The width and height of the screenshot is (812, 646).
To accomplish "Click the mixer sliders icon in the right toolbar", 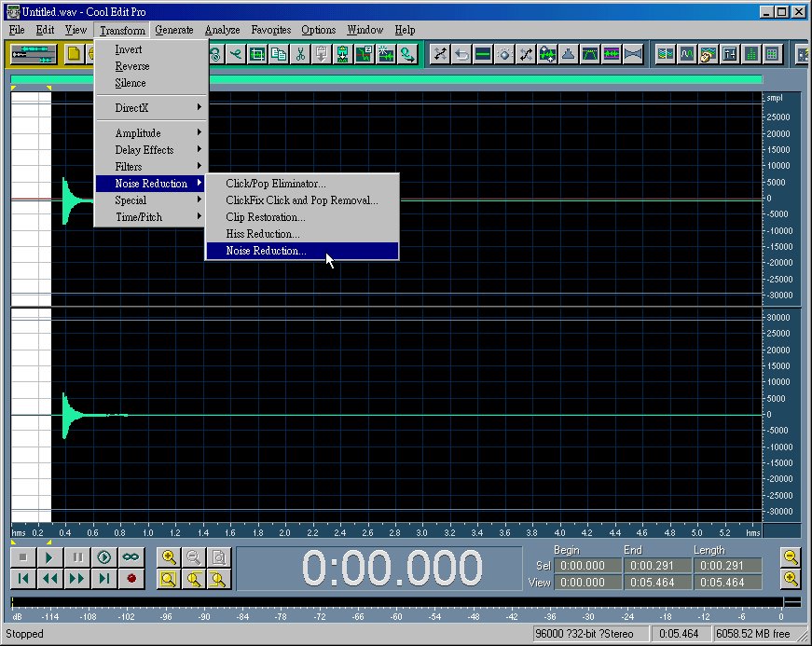I will coord(730,54).
